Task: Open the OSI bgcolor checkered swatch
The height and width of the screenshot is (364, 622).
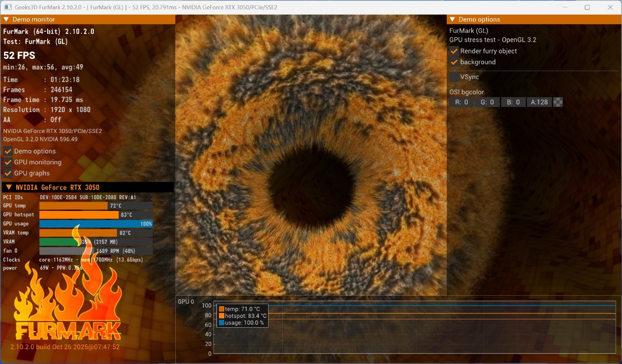Action: [x=558, y=102]
